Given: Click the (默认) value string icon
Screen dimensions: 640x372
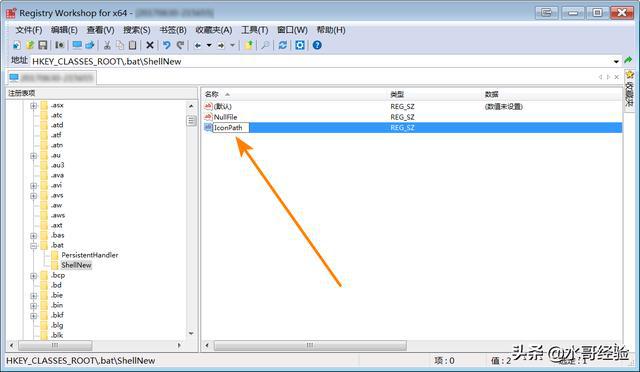Looking at the screenshot, I should pyautogui.click(x=208, y=107).
